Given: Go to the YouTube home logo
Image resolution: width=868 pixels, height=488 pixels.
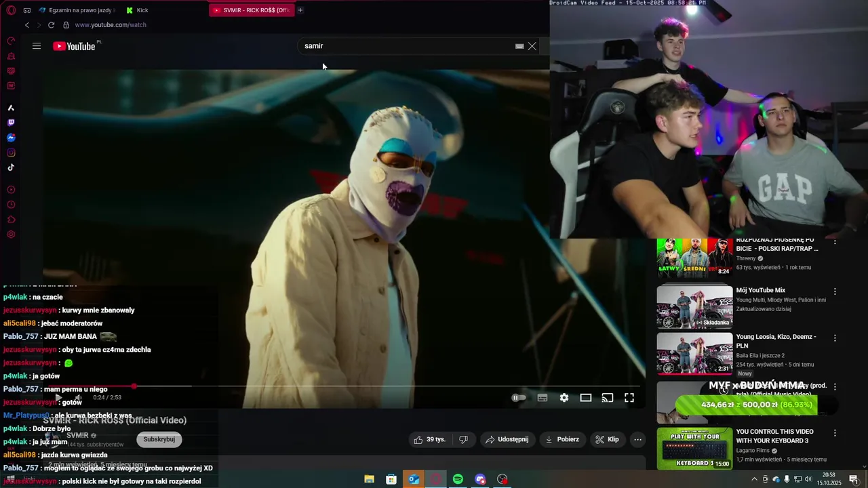Looking at the screenshot, I should click(75, 46).
